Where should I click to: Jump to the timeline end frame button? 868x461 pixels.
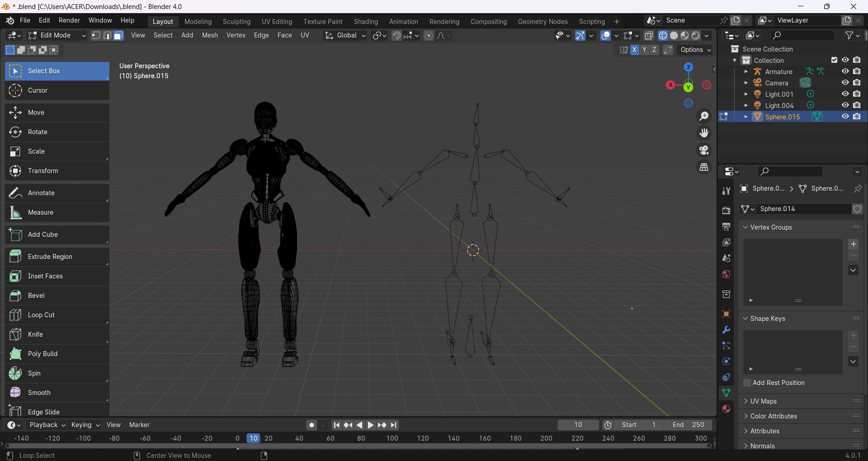(x=394, y=425)
